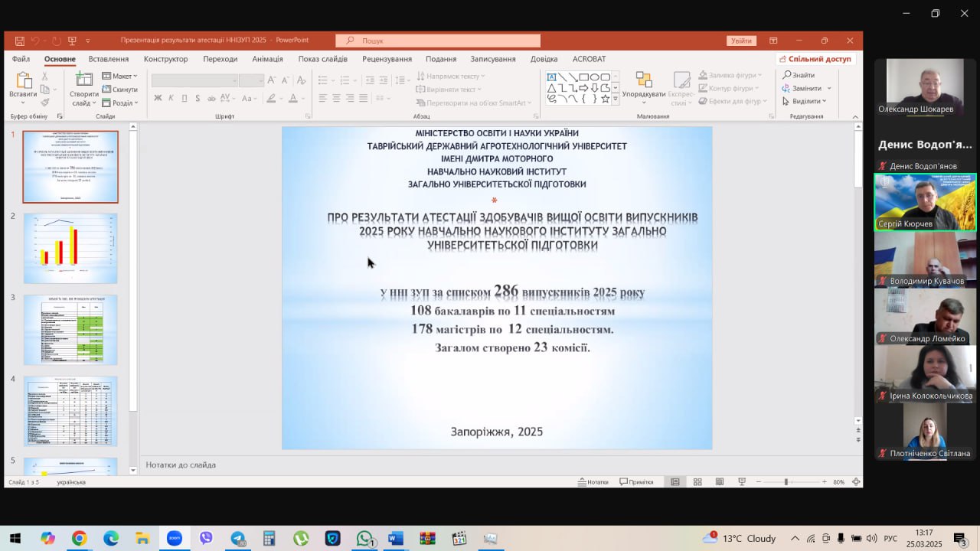Switch to Reading view in status bar

pyautogui.click(x=720, y=481)
